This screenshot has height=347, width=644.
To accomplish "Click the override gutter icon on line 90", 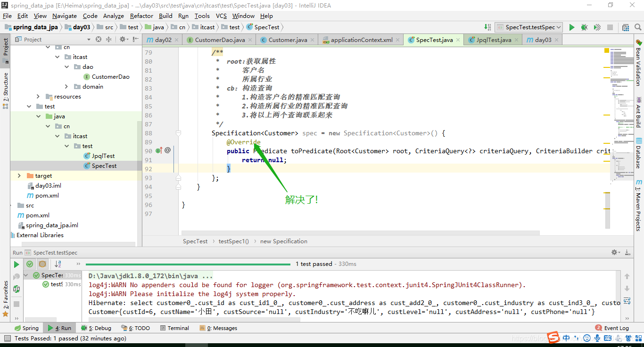I will pos(159,150).
